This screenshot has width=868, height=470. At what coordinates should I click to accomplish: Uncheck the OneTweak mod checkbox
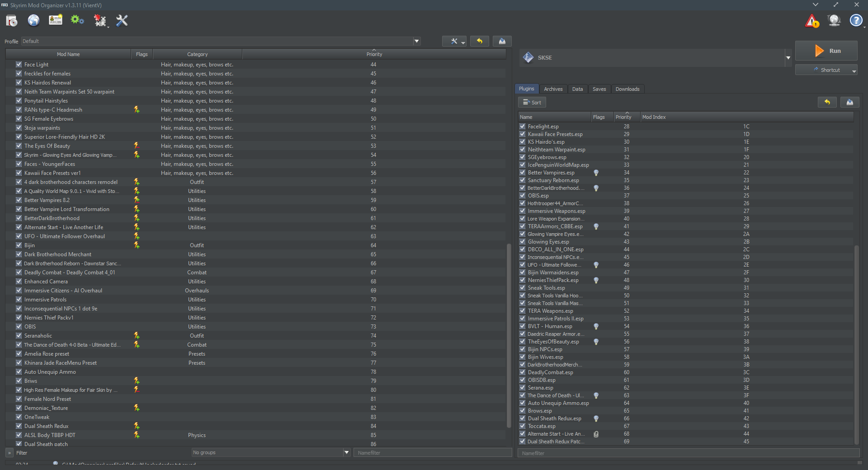click(x=19, y=417)
